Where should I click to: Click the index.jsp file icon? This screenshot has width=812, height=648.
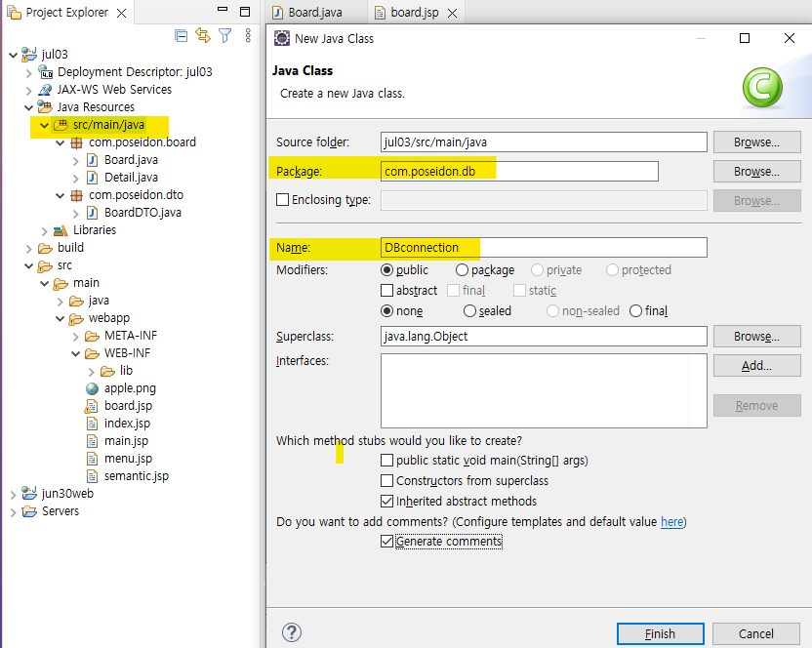(x=92, y=424)
